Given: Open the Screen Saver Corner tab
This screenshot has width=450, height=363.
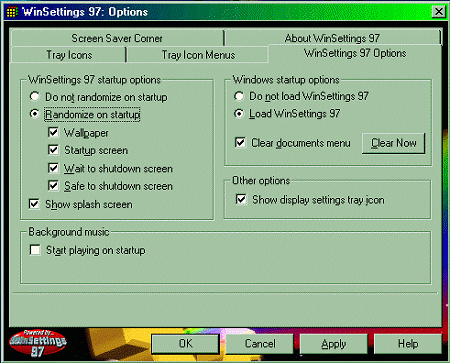Looking at the screenshot, I should click(117, 38).
